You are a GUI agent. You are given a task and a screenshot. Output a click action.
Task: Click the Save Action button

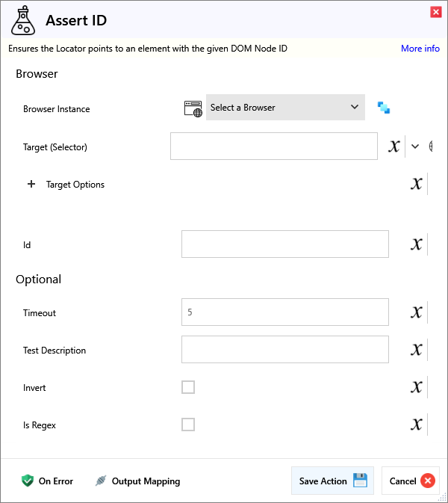[x=332, y=481]
